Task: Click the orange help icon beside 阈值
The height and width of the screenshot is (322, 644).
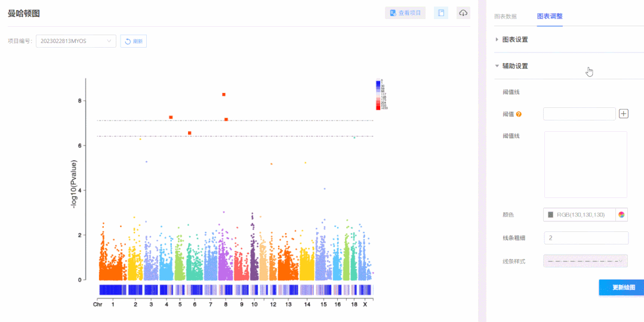Action: point(519,114)
